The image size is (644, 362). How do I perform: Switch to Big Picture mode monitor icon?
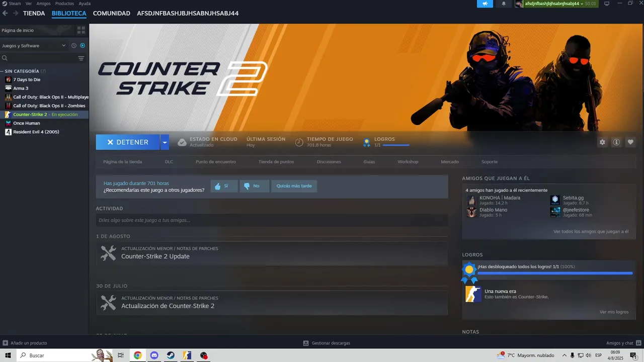pos(607,4)
